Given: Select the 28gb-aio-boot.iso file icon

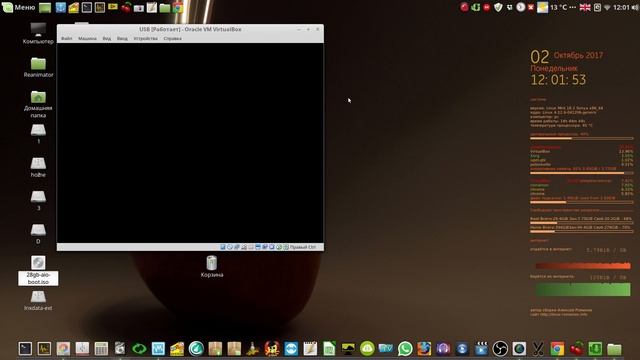Looking at the screenshot, I should pyautogui.click(x=38, y=270).
